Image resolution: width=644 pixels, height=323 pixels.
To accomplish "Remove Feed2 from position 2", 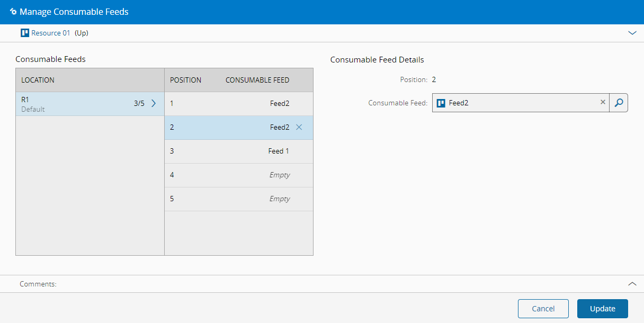I will [299, 127].
